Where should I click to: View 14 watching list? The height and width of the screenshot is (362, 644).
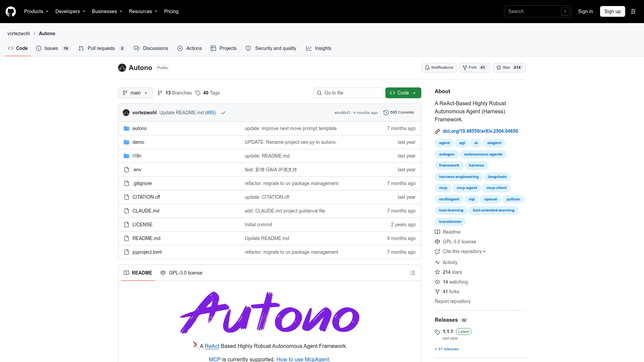coord(451,282)
